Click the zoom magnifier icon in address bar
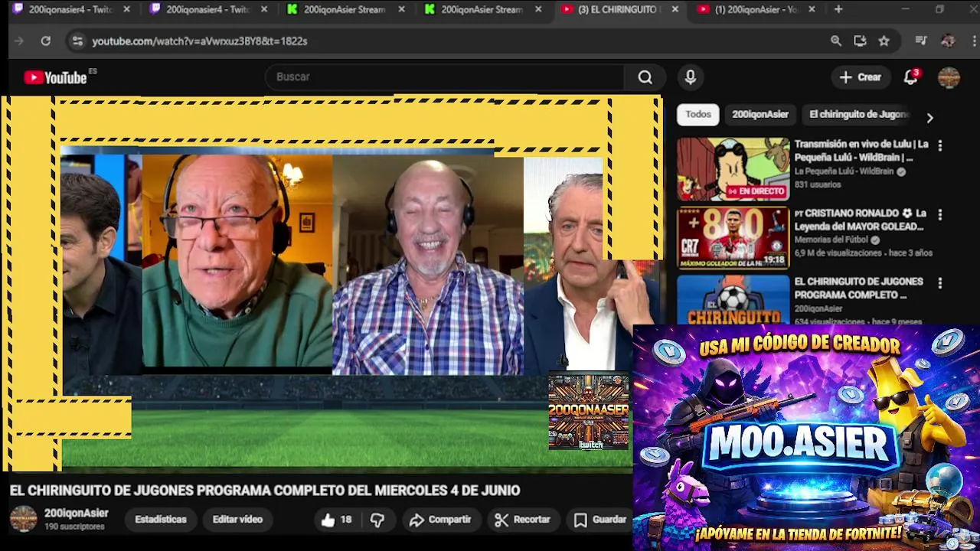The width and height of the screenshot is (980, 551). [836, 41]
